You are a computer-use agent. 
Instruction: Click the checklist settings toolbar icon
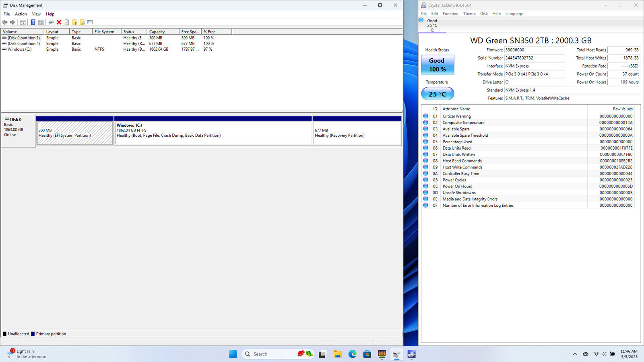[x=90, y=22]
